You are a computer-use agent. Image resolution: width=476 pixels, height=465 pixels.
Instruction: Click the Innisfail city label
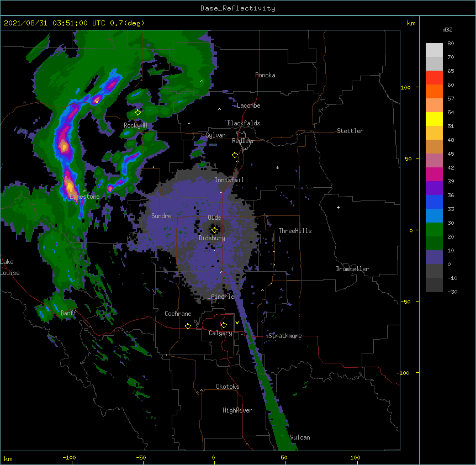229,180
